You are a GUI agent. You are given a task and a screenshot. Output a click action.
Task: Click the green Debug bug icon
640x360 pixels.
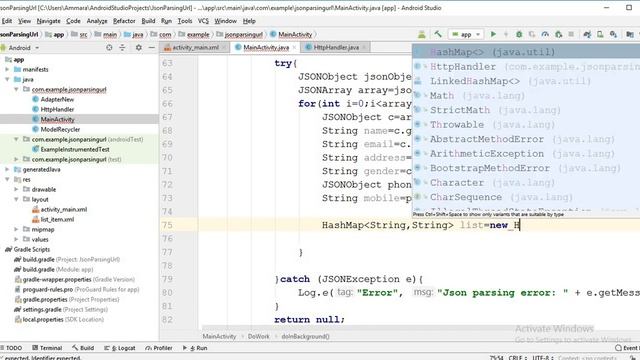pyautogui.click(x=519, y=34)
